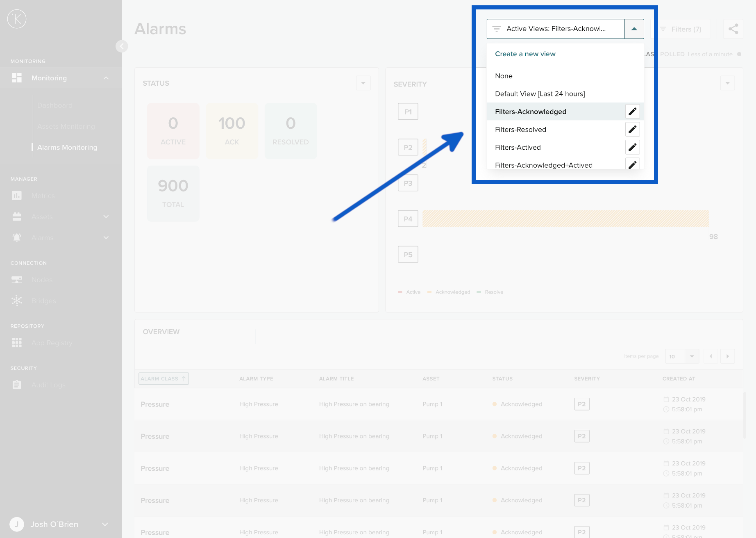Click Create a new view link
756x538 pixels.
(525, 54)
